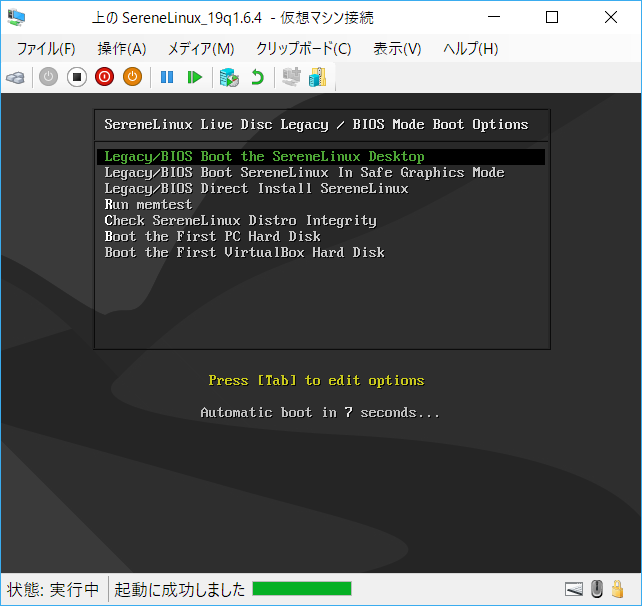Click the mouse status bar icon
The image size is (642, 606).
tap(597, 589)
